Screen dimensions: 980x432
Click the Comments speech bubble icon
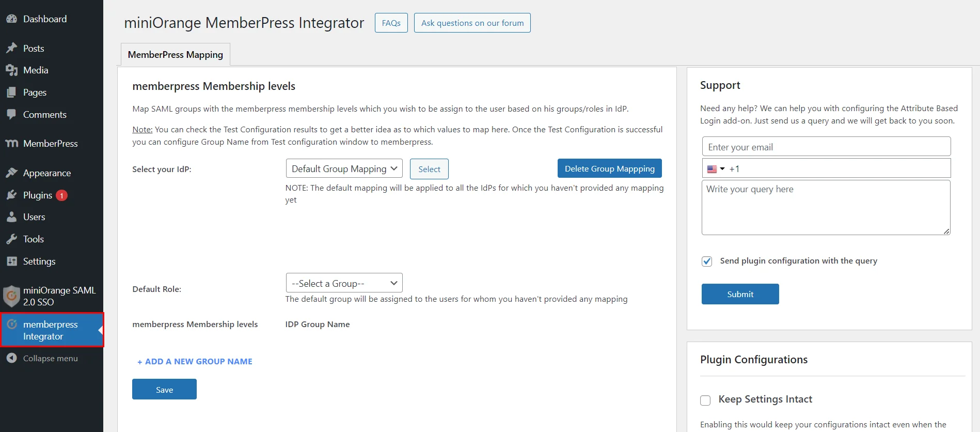point(11,114)
